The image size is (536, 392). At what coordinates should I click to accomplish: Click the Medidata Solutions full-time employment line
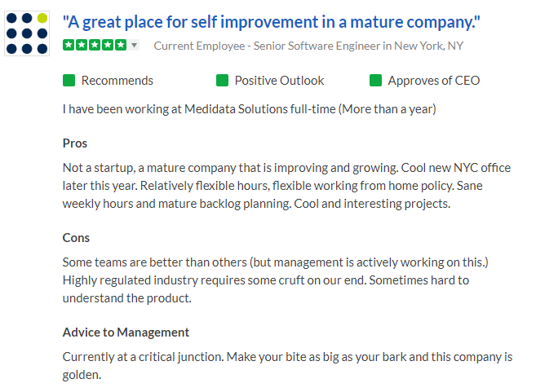click(249, 109)
